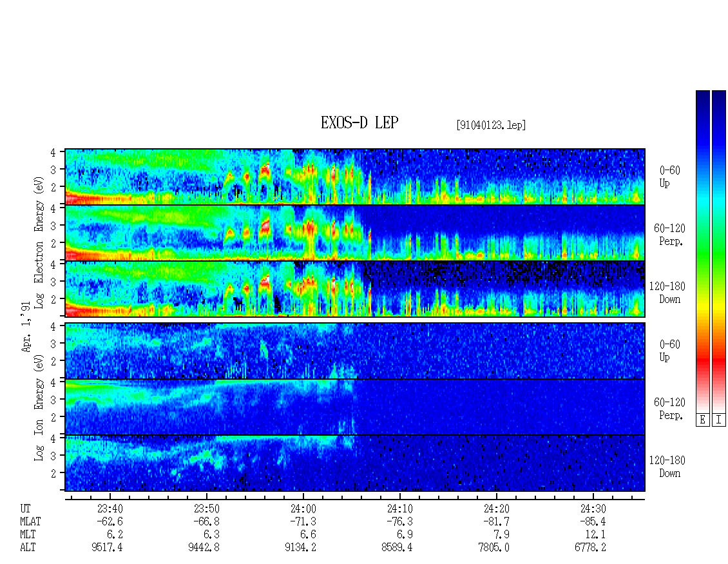
Task: Click the MLAT value -85.4
Action: 593,521
